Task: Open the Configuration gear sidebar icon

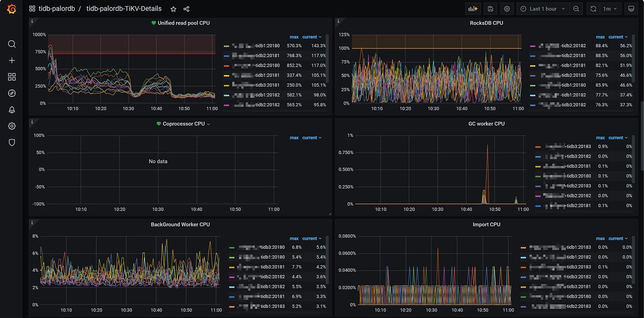Action: coord(12,126)
